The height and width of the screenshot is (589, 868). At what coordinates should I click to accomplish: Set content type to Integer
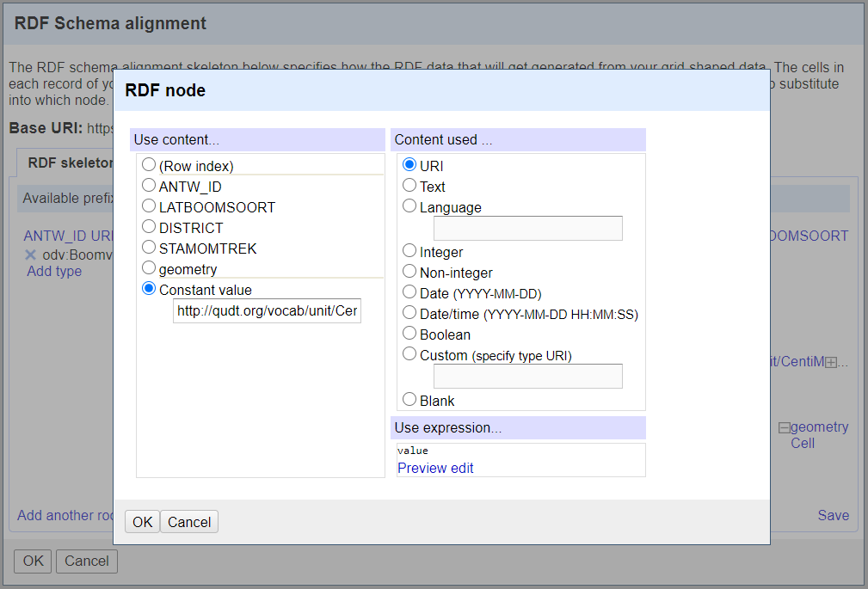pyautogui.click(x=410, y=251)
